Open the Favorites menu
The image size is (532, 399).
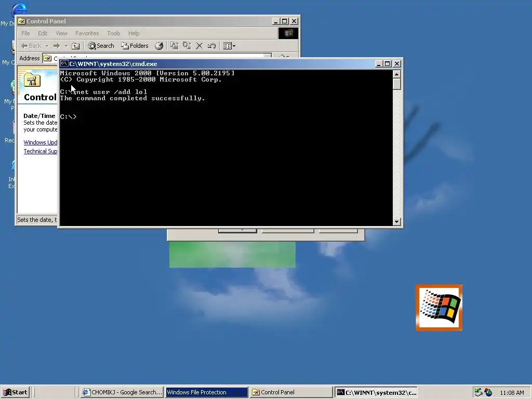pyautogui.click(x=87, y=33)
